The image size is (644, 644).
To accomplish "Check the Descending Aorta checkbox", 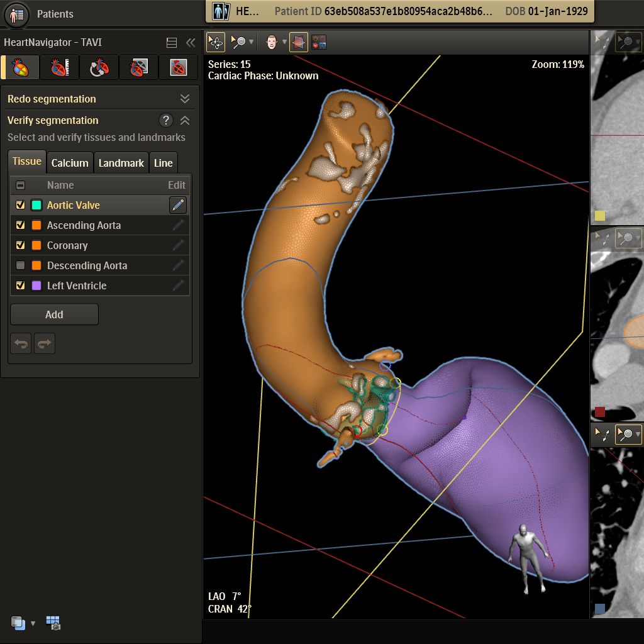I will click(20, 265).
